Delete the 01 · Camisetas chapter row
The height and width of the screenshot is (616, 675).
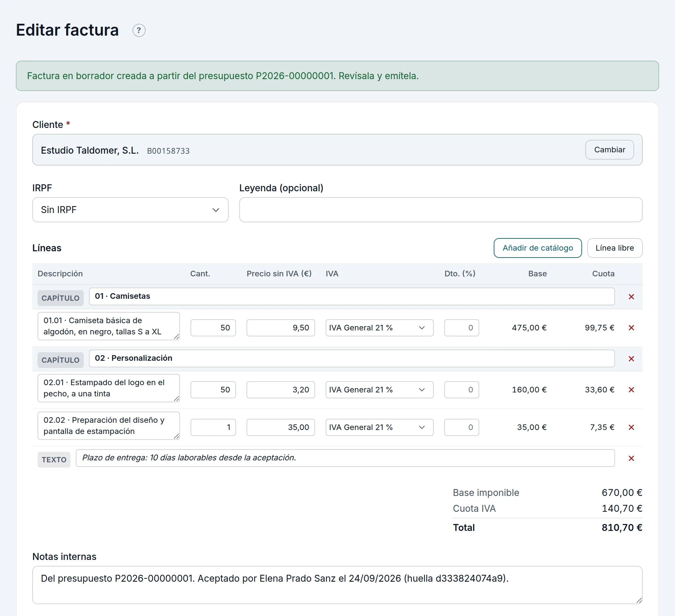[631, 297]
